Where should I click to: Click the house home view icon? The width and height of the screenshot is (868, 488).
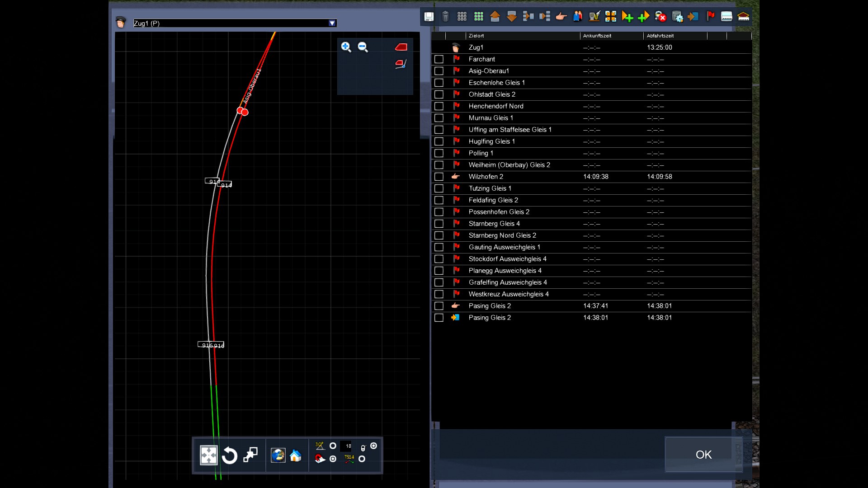coord(296,455)
